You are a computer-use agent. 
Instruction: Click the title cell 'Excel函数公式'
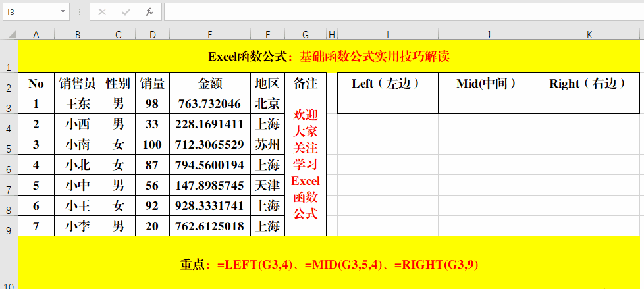[x=329, y=56]
